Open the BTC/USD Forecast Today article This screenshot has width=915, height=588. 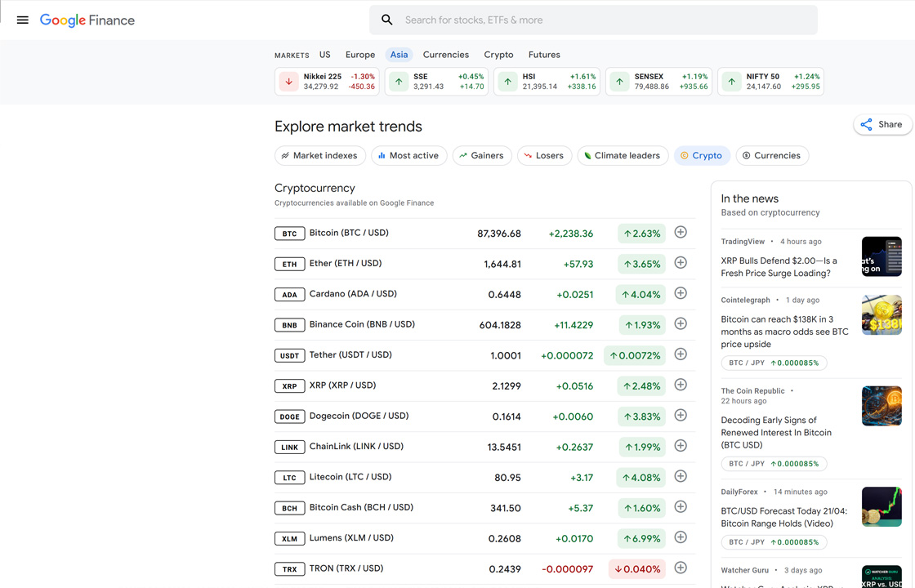[x=783, y=517]
